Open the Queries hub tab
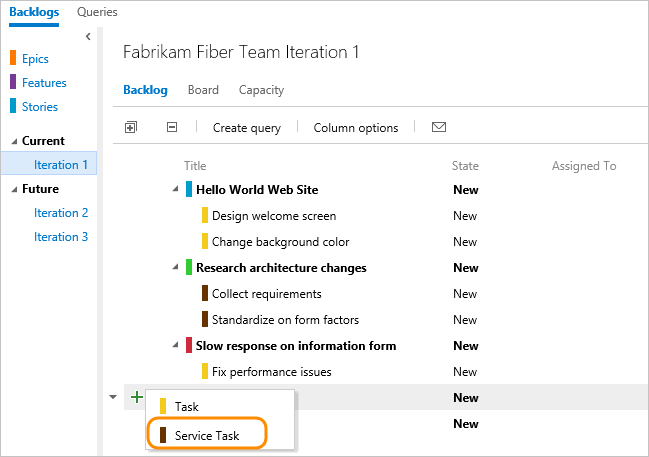 97,12
